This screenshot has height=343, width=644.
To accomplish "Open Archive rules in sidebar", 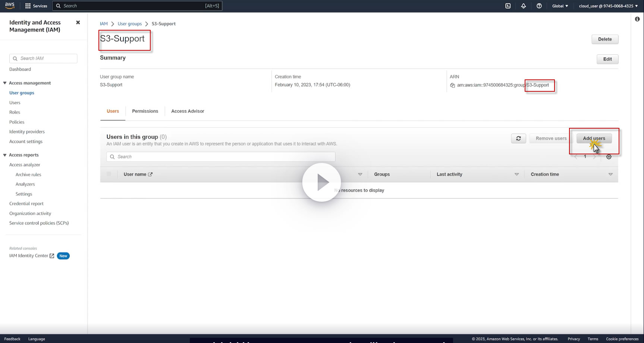I will point(28,174).
